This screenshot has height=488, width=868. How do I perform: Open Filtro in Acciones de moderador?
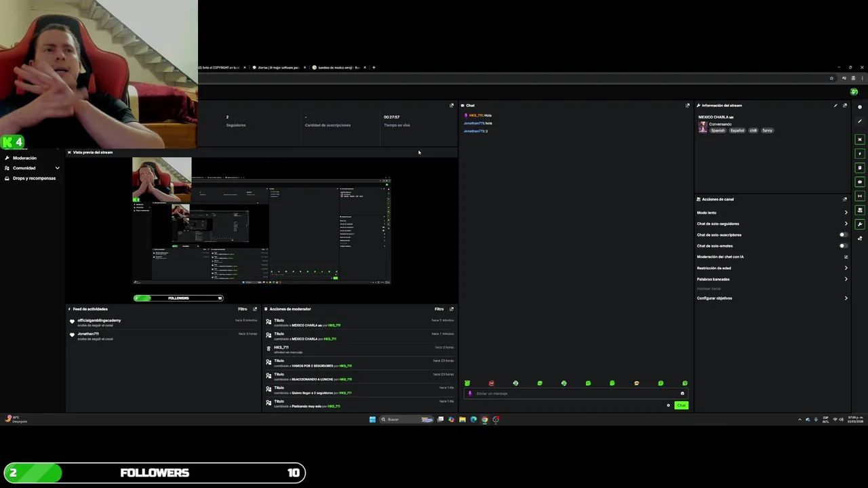click(x=439, y=309)
